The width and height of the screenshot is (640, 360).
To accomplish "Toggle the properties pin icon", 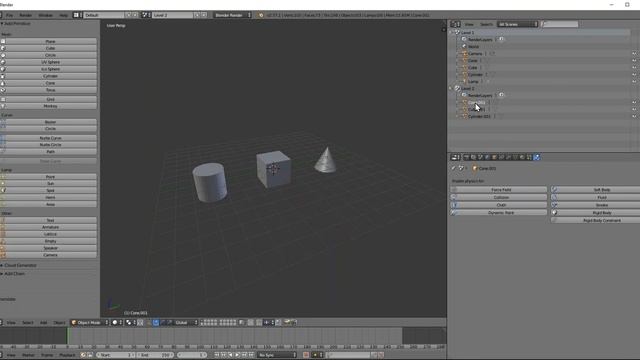I will coord(453,168).
